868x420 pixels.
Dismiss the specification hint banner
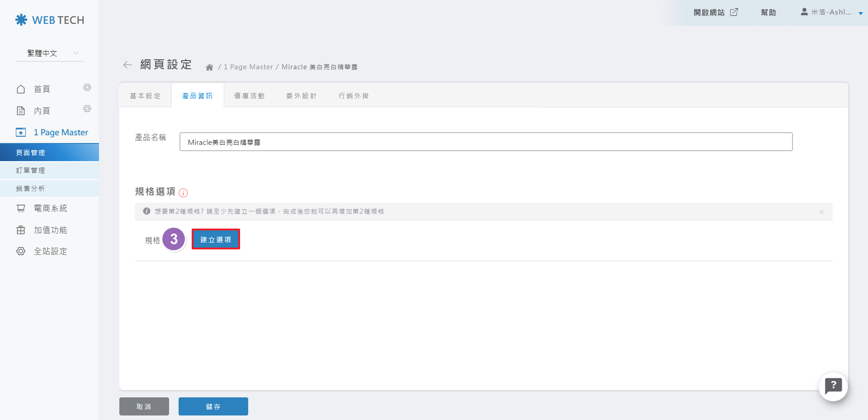821,212
